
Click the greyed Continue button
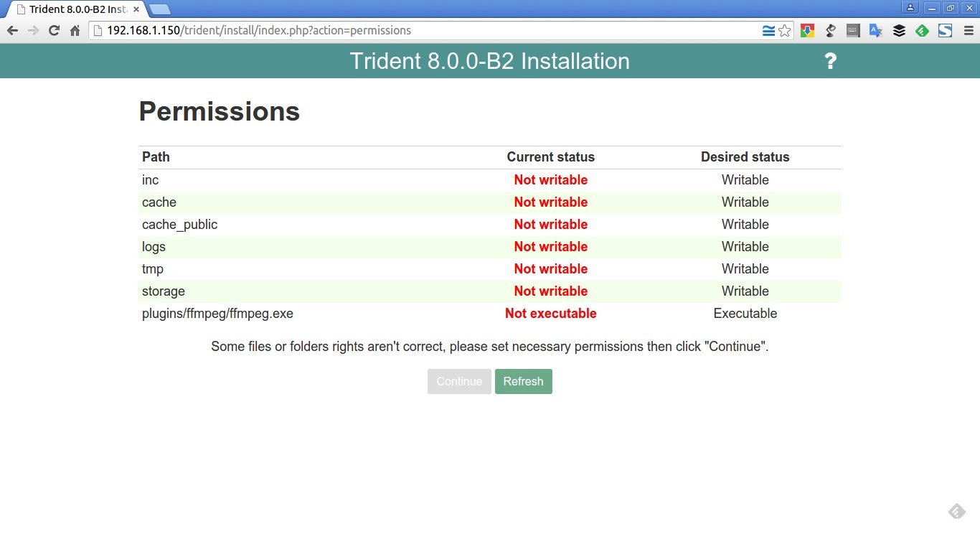pyautogui.click(x=459, y=381)
